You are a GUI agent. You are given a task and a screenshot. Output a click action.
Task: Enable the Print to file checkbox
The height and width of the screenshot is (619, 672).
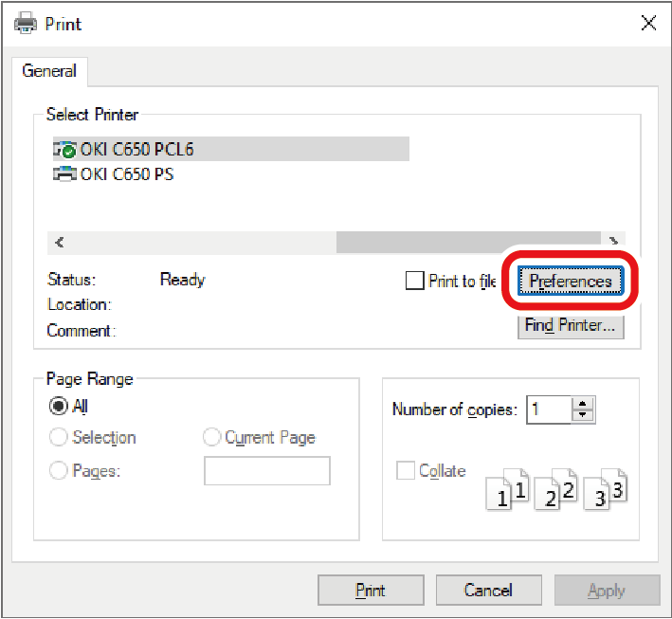[414, 281]
